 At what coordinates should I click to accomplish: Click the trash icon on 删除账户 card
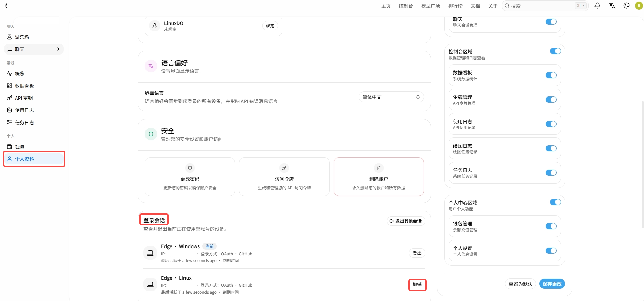coord(379,168)
